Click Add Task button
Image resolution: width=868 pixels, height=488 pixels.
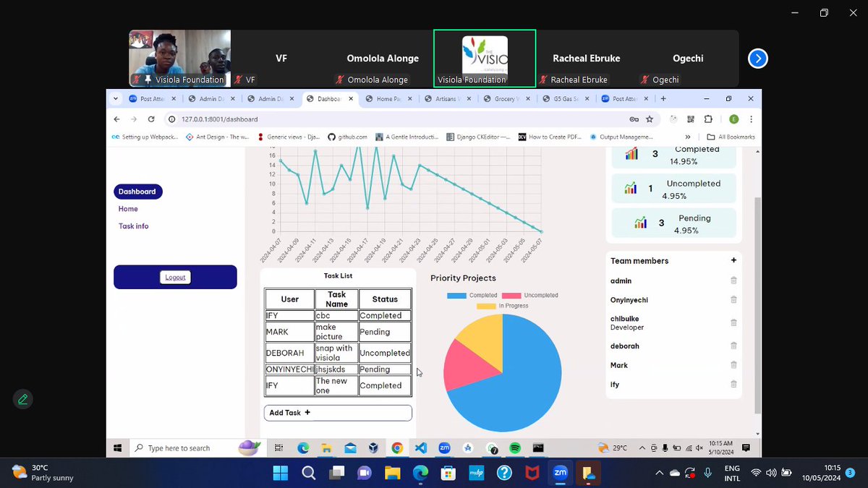pos(338,413)
